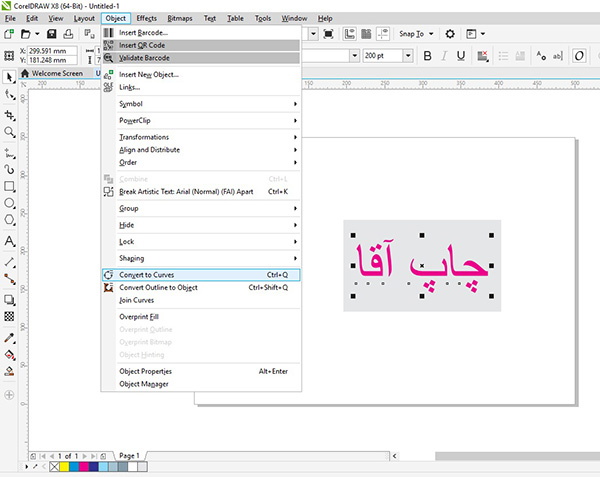Click the Persian artistic text object
The height and width of the screenshot is (477, 600).
pos(422,265)
